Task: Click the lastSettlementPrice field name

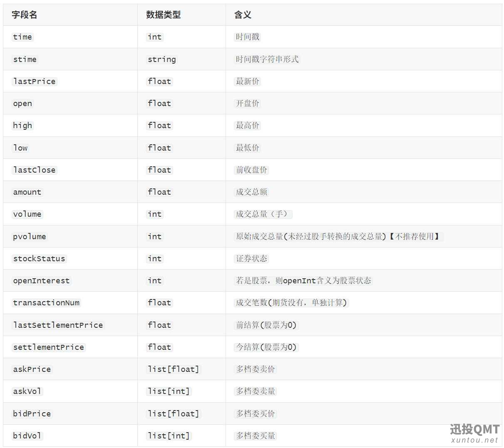Action: [x=58, y=325]
